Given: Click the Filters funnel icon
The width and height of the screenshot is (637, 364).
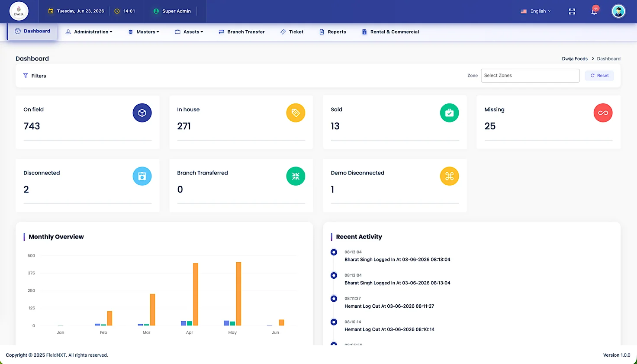Looking at the screenshot, I should coord(26,75).
